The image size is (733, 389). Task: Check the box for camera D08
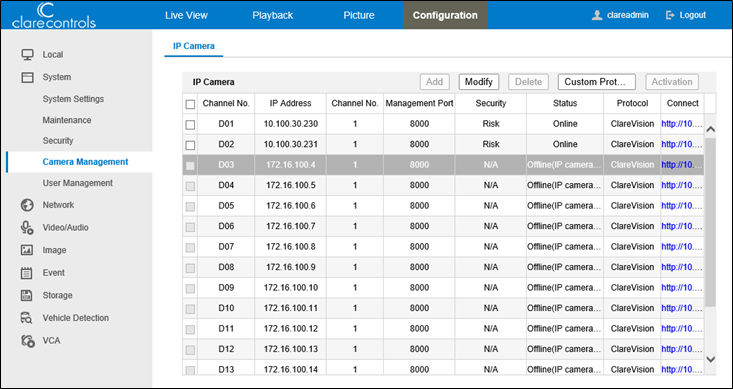point(190,268)
